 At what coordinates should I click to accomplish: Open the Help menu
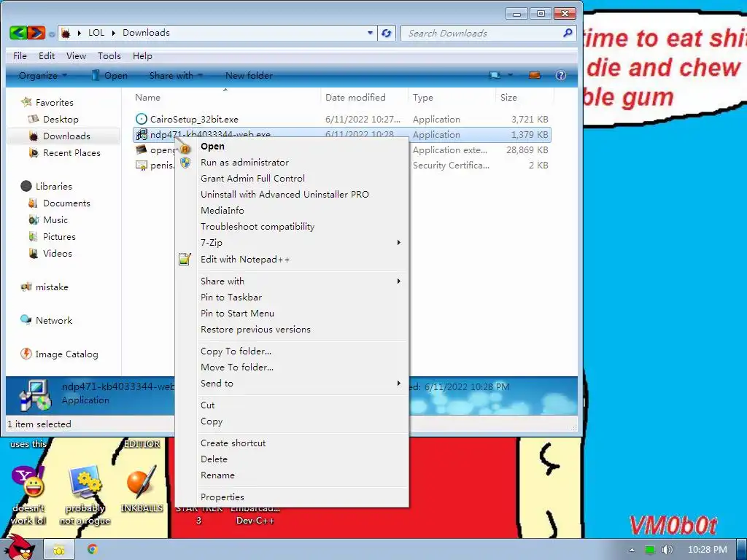(x=142, y=55)
